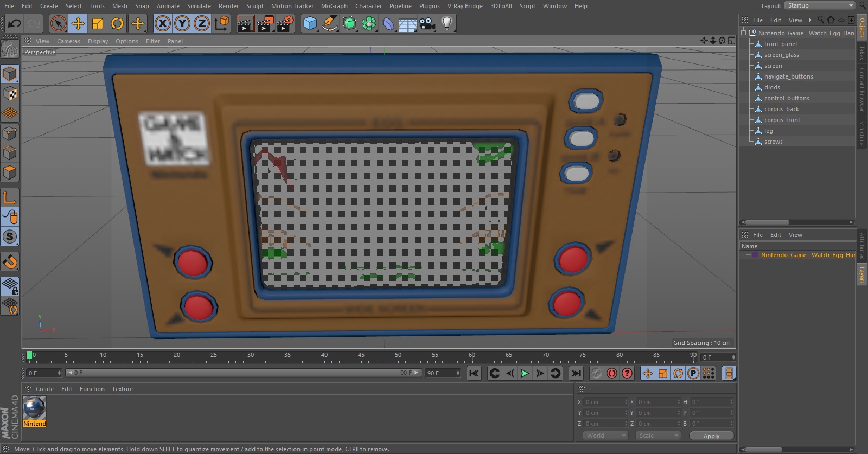Open the deformer object icon
The image size is (868, 454).
coord(388,23)
